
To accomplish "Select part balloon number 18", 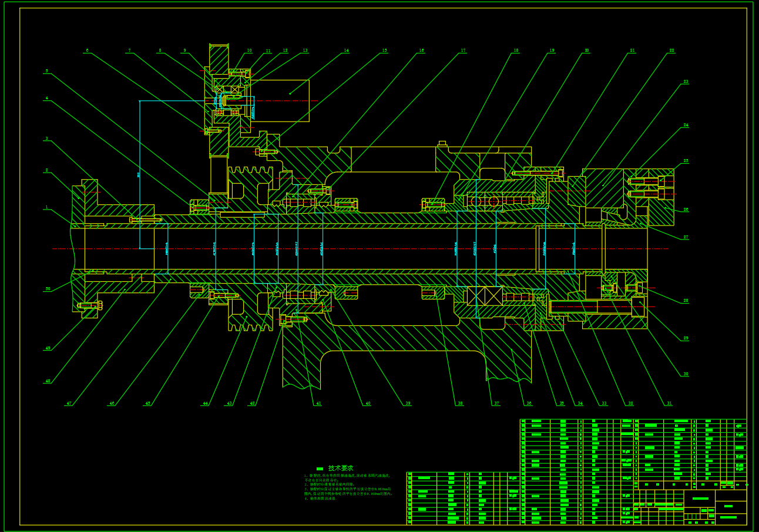I will [516, 50].
